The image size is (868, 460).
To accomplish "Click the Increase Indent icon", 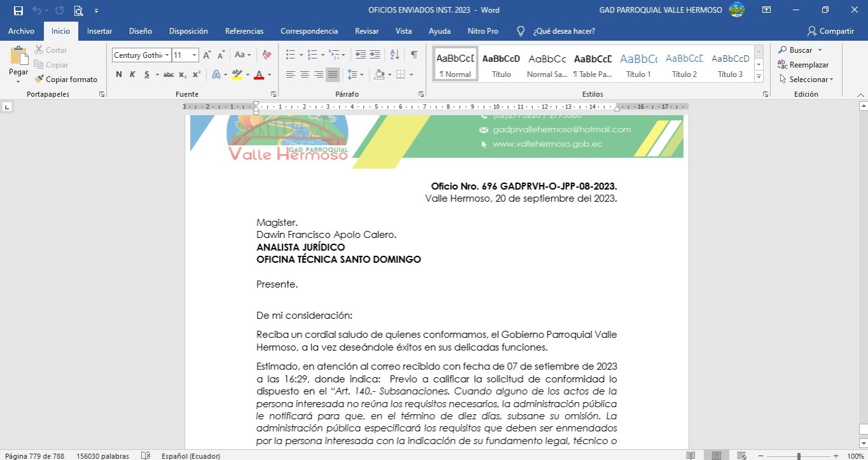I will [375, 55].
